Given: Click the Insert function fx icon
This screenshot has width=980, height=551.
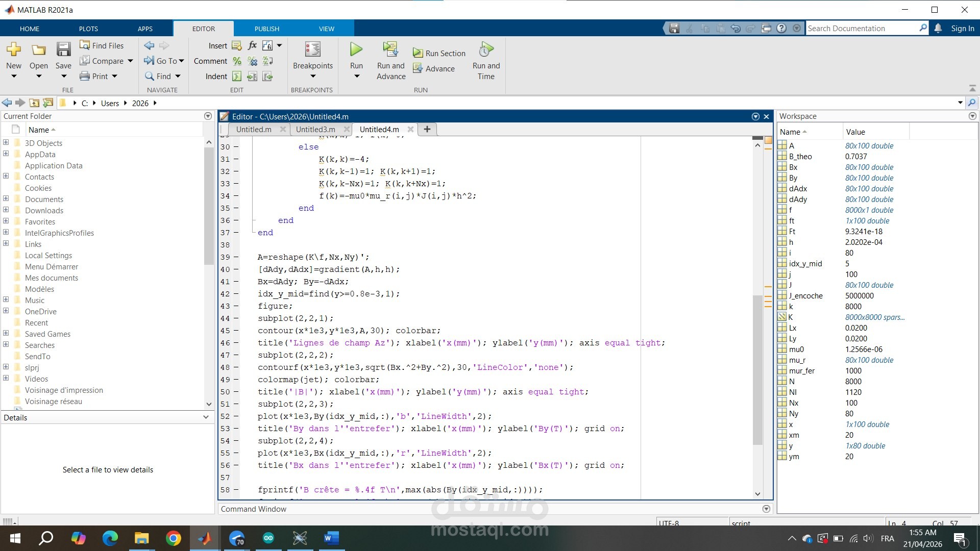Looking at the screenshot, I should (x=252, y=45).
